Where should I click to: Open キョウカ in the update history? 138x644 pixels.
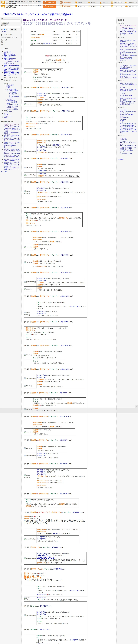pos(123,88)
